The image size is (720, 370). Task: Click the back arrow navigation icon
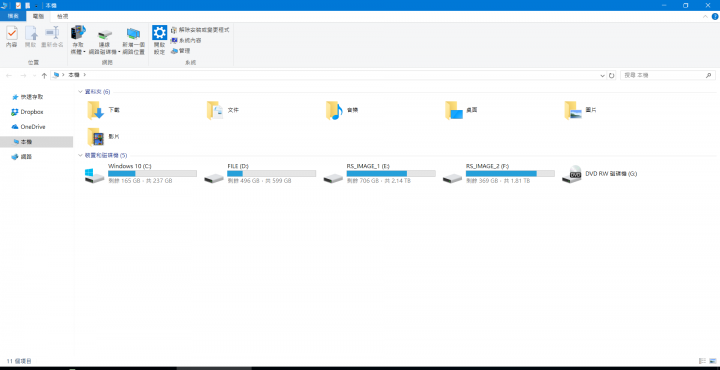tap(9, 75)
